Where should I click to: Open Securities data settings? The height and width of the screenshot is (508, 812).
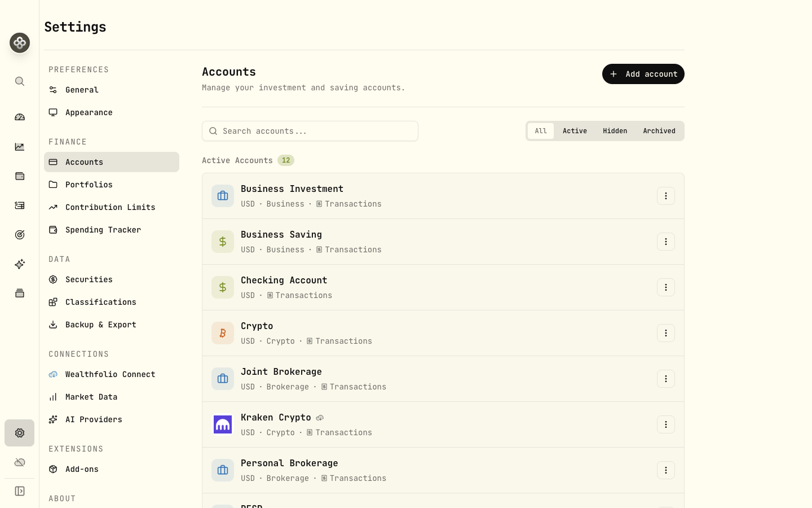pos(112,279)
